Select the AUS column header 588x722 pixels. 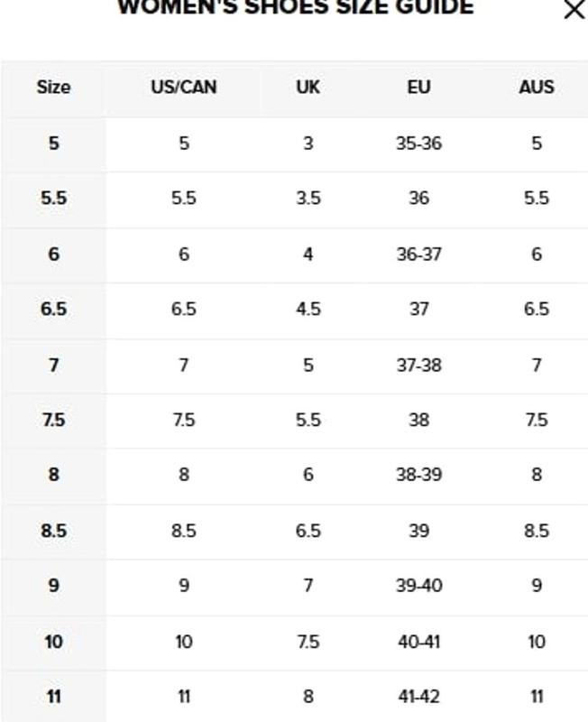pos(537,88)
